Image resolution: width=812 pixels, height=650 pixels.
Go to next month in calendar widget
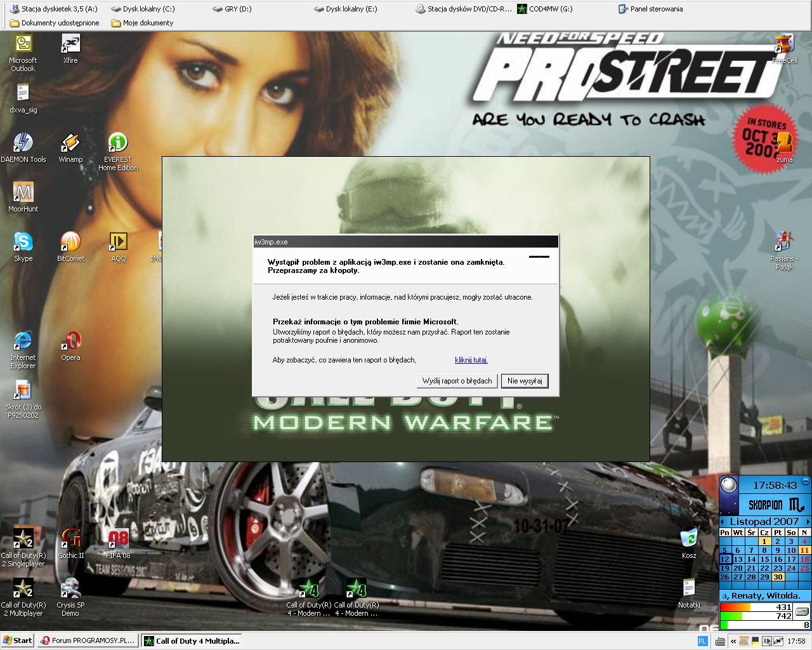click(x=807, y=521)
